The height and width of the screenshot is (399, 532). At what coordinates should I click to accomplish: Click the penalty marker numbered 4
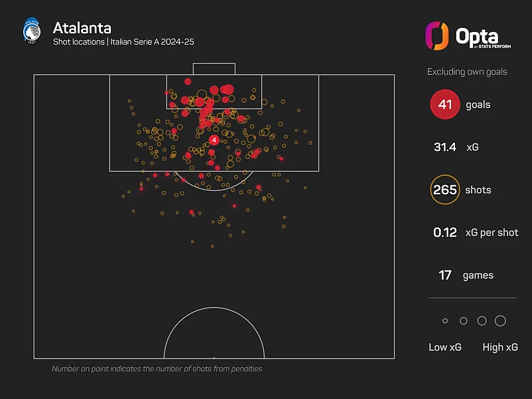pyautogui.click(x=214, y=140)
